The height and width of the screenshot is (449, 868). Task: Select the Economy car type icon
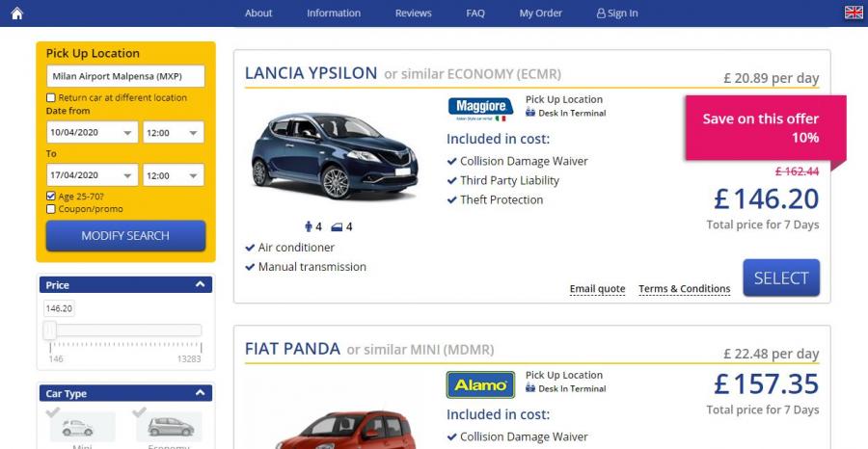170,427
